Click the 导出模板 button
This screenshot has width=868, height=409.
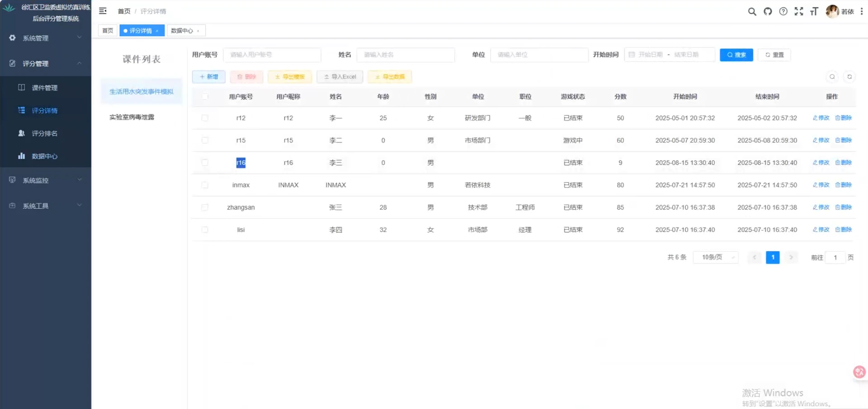pos(290,77)
